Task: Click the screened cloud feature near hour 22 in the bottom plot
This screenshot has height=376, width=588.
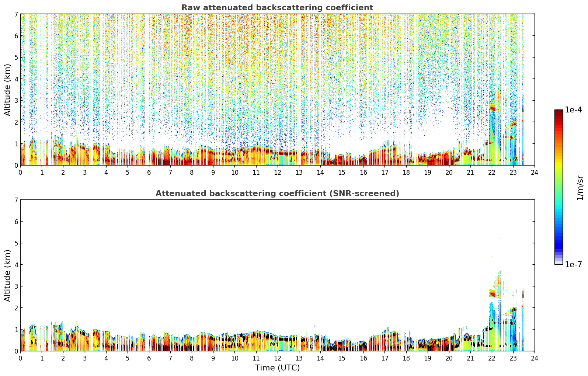Action: click(495, 293)
